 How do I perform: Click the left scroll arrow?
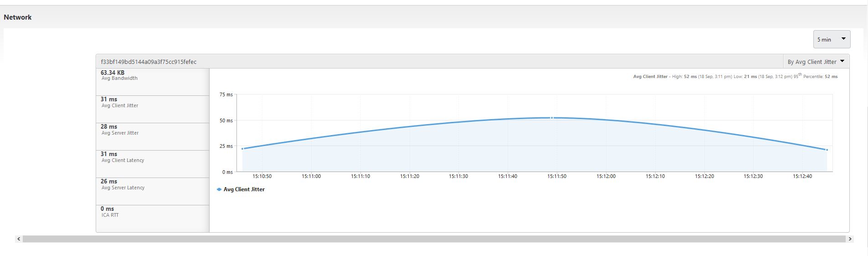pyautogui.click(x=19, y=239)
